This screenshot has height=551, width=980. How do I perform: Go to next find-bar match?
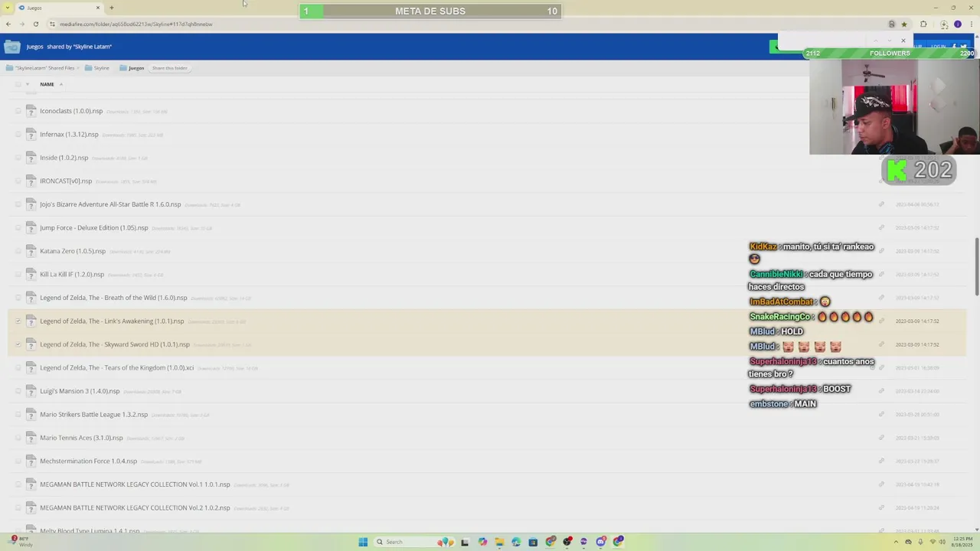pyautogui.click(x=889, y=41)
